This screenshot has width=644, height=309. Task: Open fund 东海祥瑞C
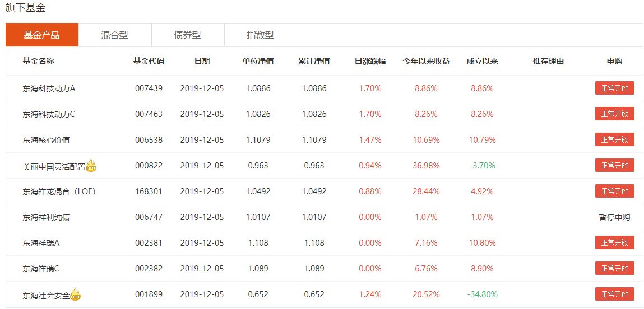pyautogui.click(x=41, y=269)
